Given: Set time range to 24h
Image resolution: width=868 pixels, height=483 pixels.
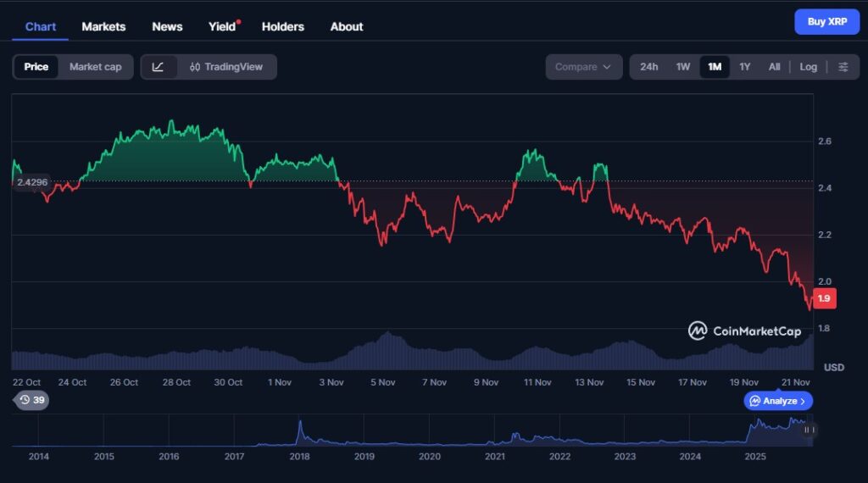Looking at the screenshot, I should [648, 67].
